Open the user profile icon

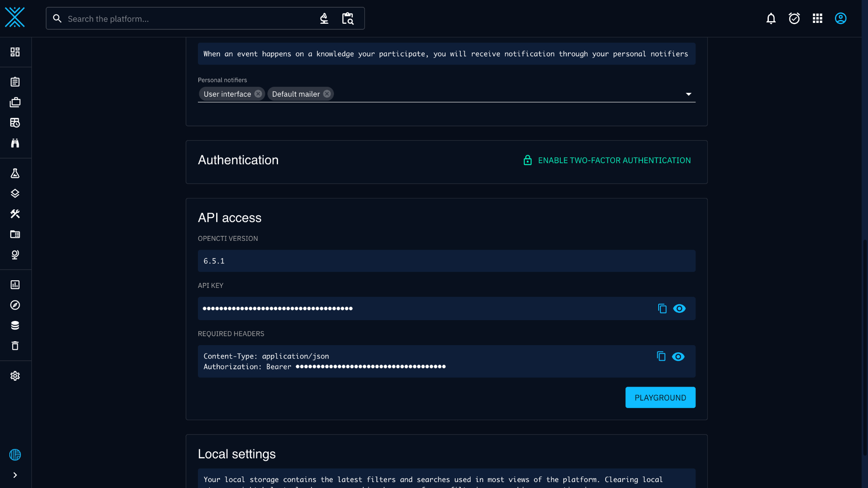click(840, 18)
